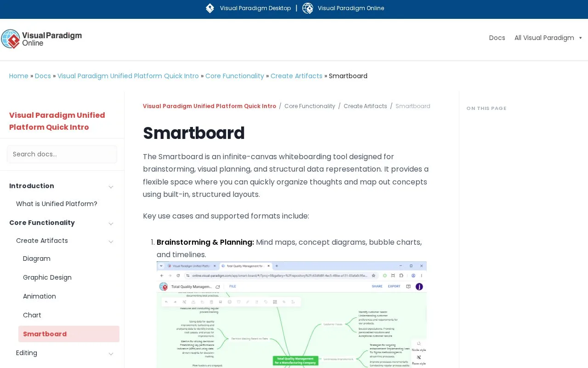This screenshot has height=368, width=588.
Task: Go to Home breadcrumb
Action: click(19, 76)
